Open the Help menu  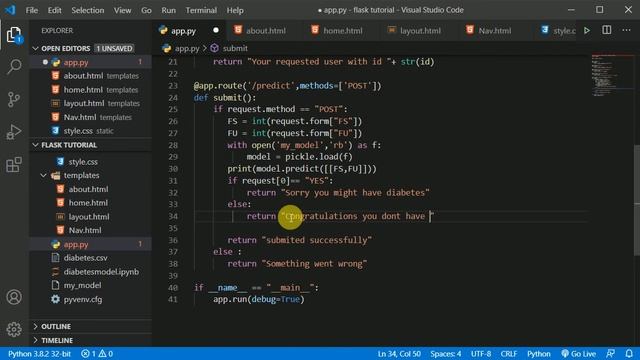coord(235,10)
